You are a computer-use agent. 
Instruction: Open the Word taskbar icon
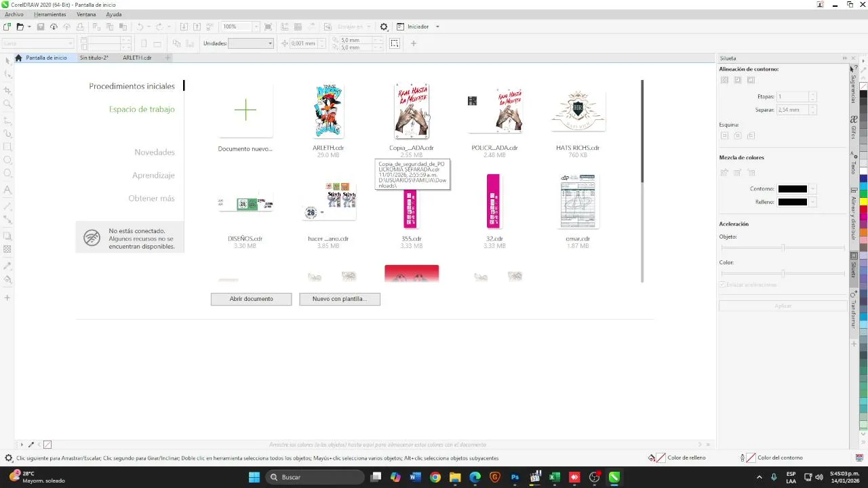pyautogui.click(x=415, y=477)
